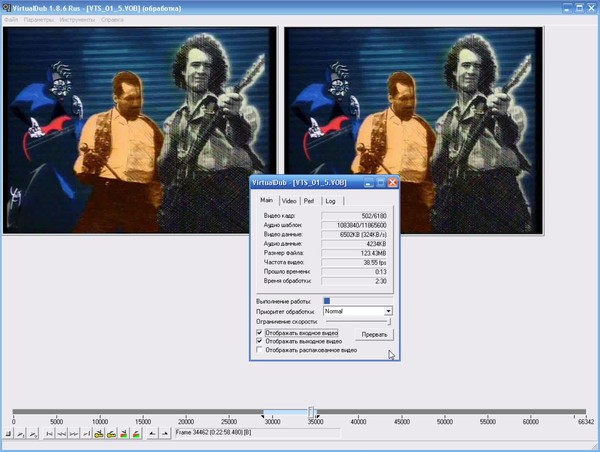Adjust the speed limit slider handle
600x452 pixels.
pos(389,322)
